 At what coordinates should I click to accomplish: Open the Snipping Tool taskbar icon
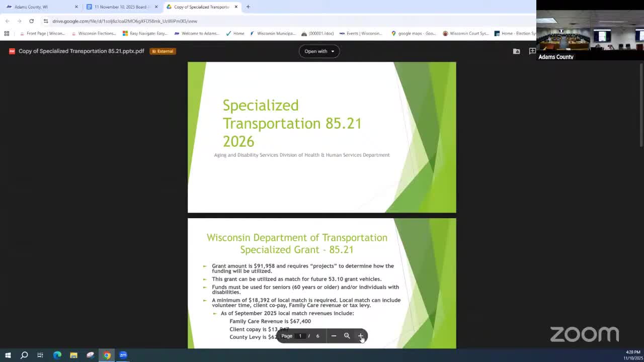point(90,355)
